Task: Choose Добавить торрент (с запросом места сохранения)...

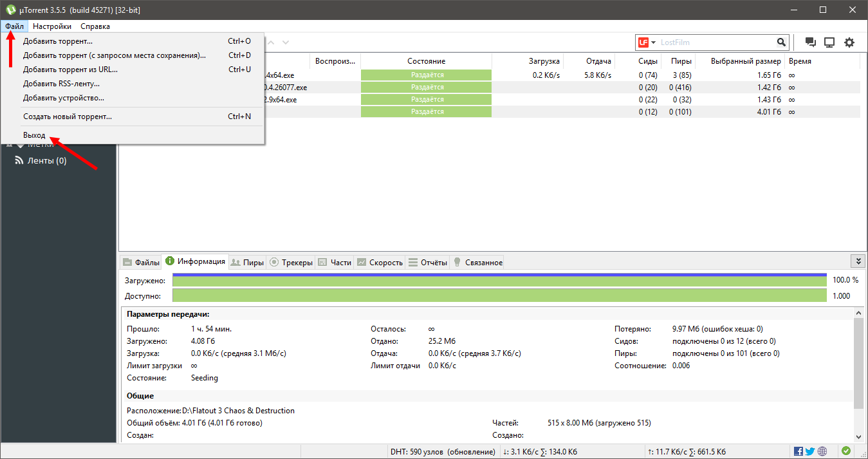Action: pos(133,55)
